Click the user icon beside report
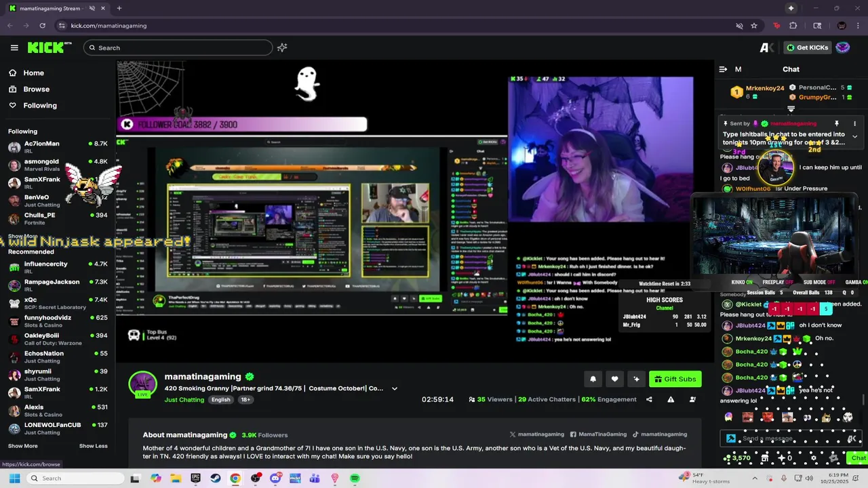 (692, 400)
